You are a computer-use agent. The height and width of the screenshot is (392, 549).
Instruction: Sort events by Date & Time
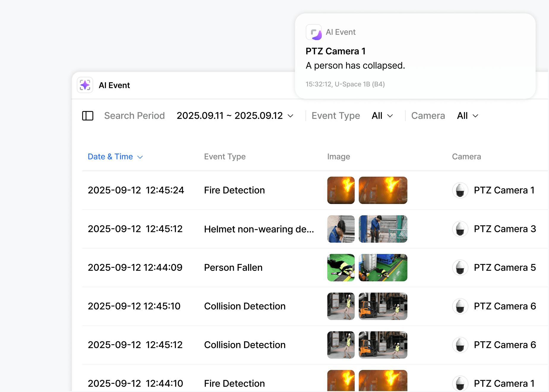[x=110, y=157]
